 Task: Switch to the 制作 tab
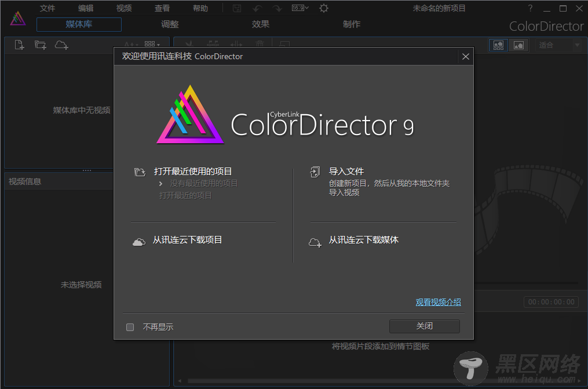pos(352,24)
